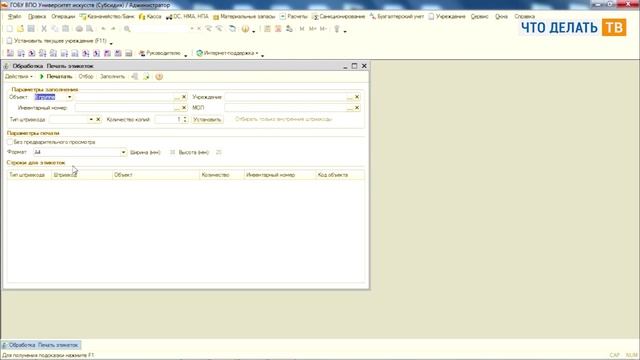
Task: Open the Calendar toolbar icon
Action: point(278,29)
